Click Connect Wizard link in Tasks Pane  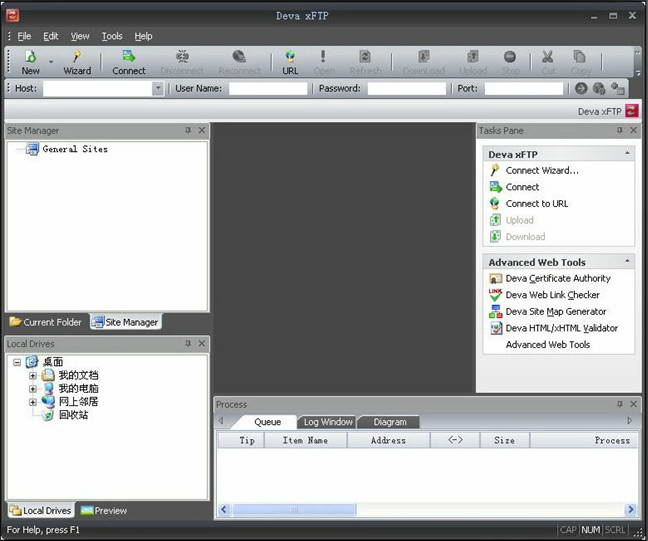pyautogui.click(x=541, y=171)
